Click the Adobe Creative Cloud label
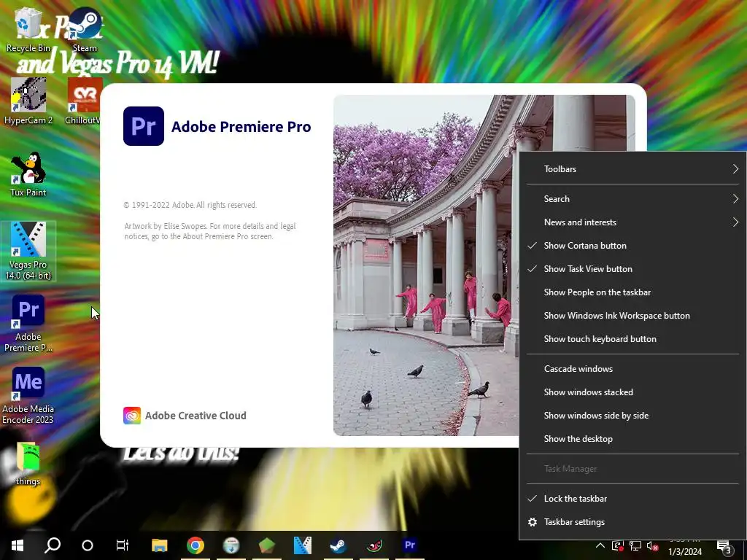Viewport: 747px width, 560px height. click(x=196, y=416)
